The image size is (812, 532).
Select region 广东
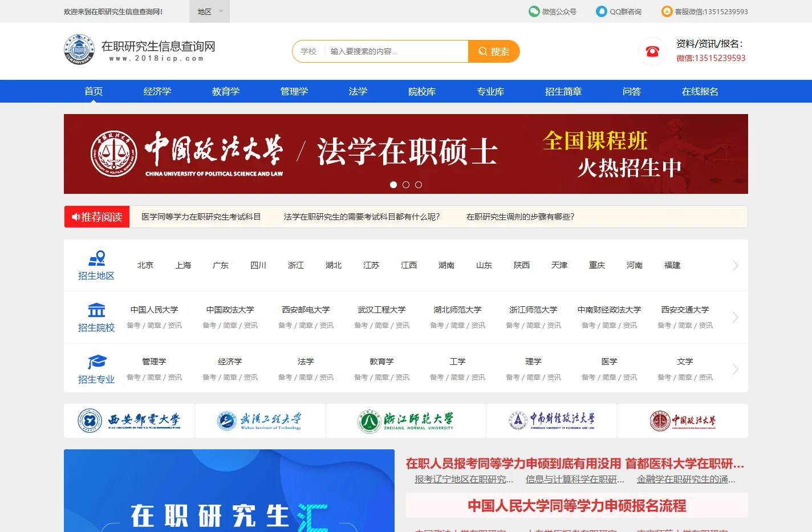[x=221, y=265]
